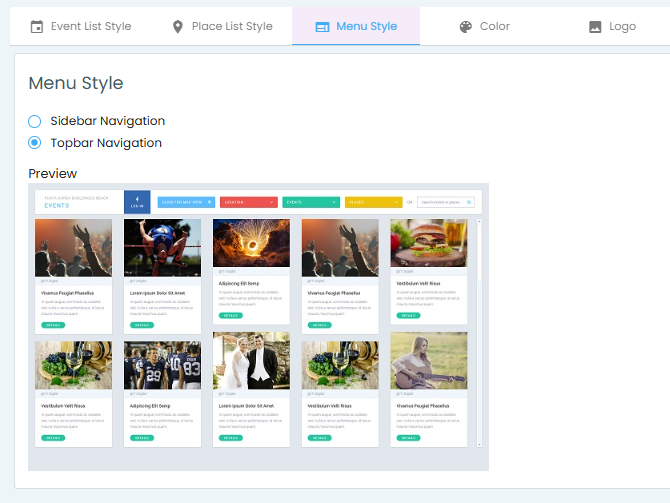Image resolution: width=670 pixels, height=503 pixels.
Task: Click 'Lorem Ipsum Dolor Sit Amet' title under wedding photo
Action: [246, 406]
